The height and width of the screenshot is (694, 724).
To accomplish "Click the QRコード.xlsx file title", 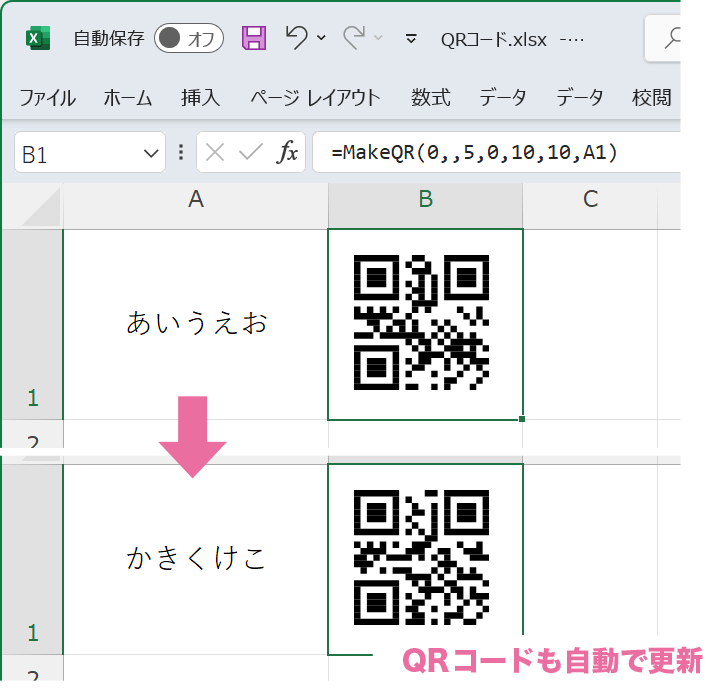I will 494,40.
